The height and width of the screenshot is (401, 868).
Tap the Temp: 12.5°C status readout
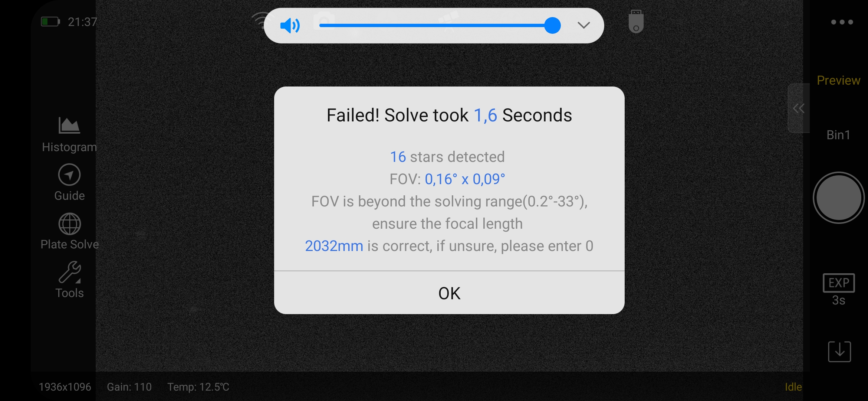coord(198,387)
